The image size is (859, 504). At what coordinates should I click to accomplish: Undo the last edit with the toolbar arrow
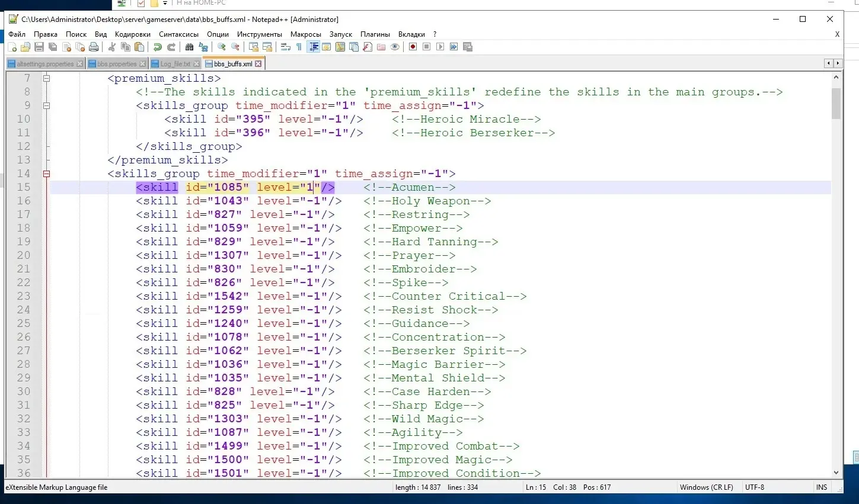coord(158,47)
